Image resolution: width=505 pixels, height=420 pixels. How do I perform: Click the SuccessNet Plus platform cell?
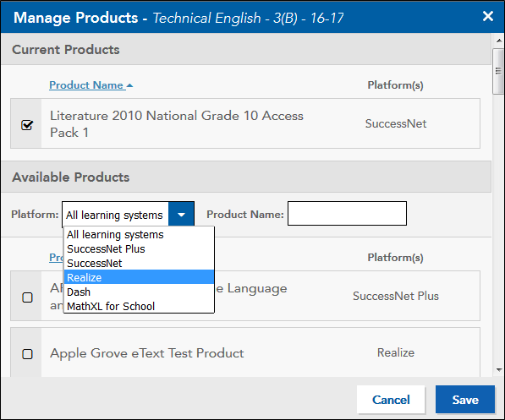click(396, 296)
